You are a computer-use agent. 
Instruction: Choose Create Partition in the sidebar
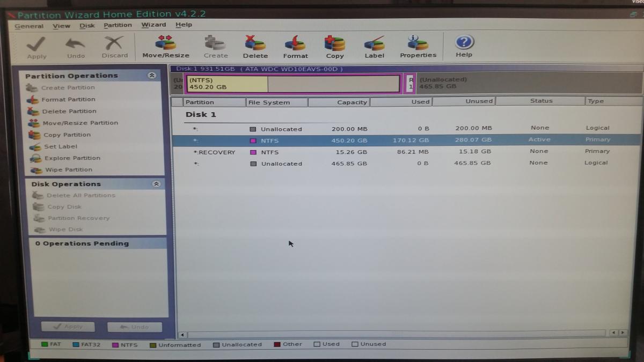pyautogui.click(x=68, y=87)
